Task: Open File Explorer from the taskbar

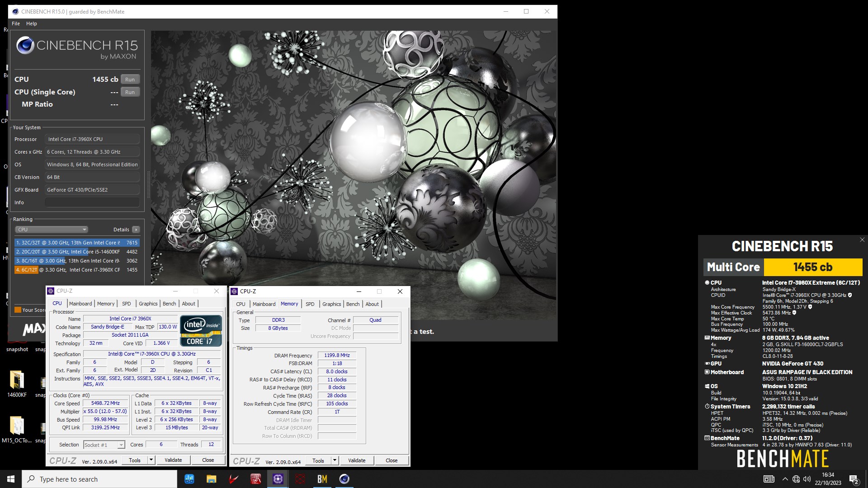Action: tap(211, 479)
